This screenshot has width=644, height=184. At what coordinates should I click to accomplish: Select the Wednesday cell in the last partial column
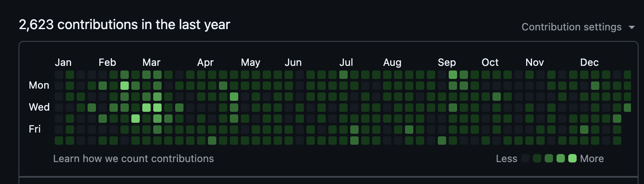point(628,108)
